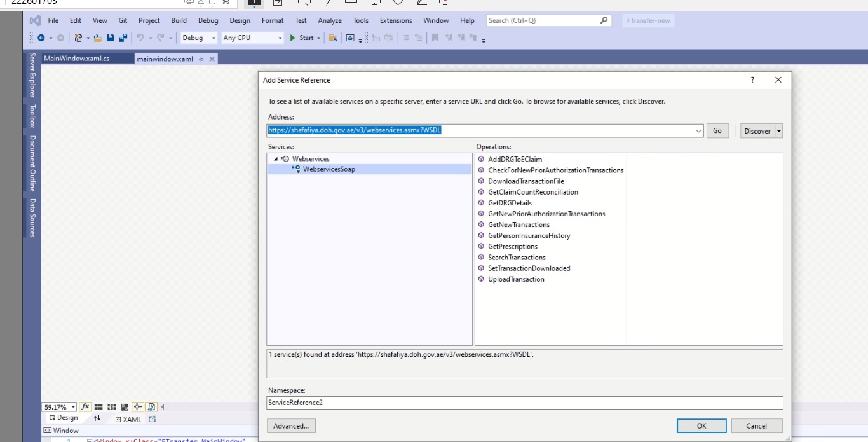Toggle the fx effects button in designer
Screen dimensions: 868x442
[x=85, y=407]
